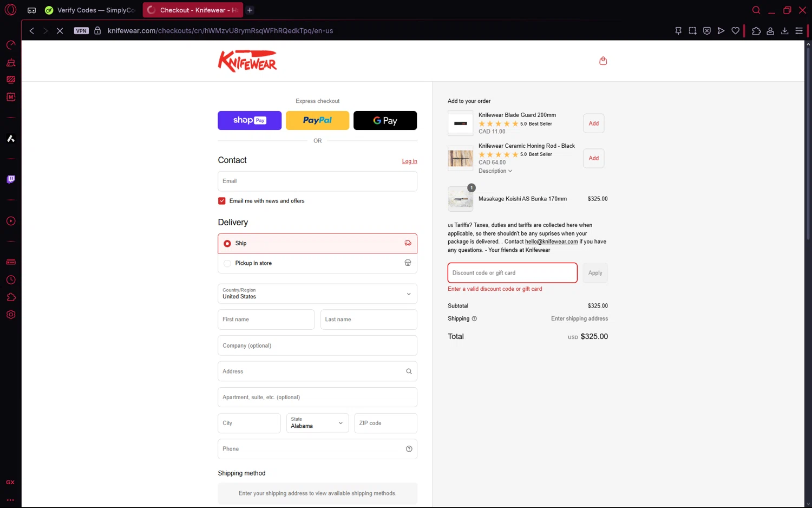Select the Ship delivery option

pyautogui.click(x=317, y=244)
